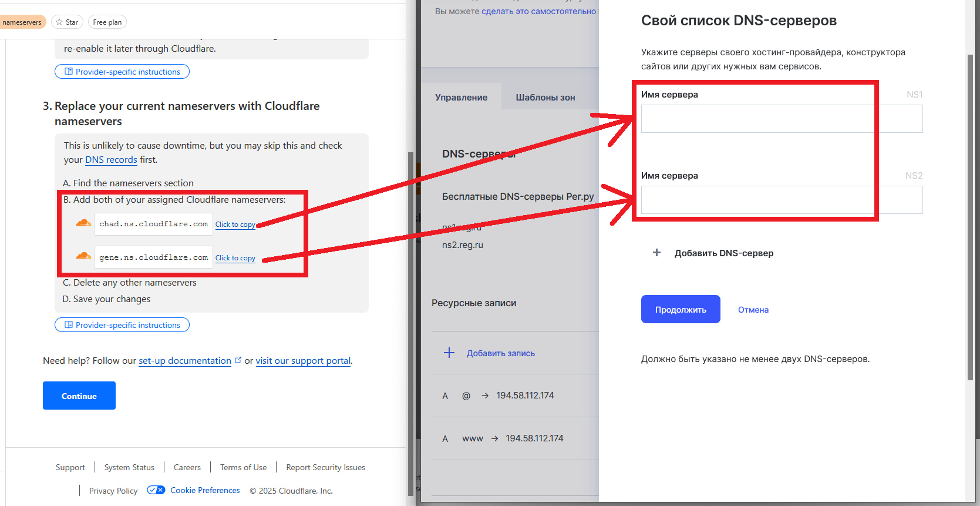This screenshot has height=506, width=980.
Task: Open Privacy Policy footer link
Action: (x=113, y=491)
